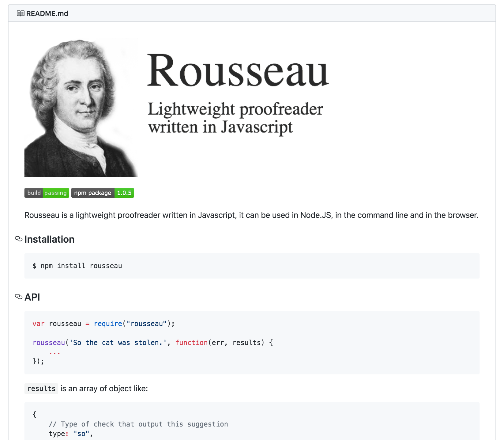Viewport: 504px width, 440px height.
Task: Select the Installation section heading
Action: tap(50, 239)
